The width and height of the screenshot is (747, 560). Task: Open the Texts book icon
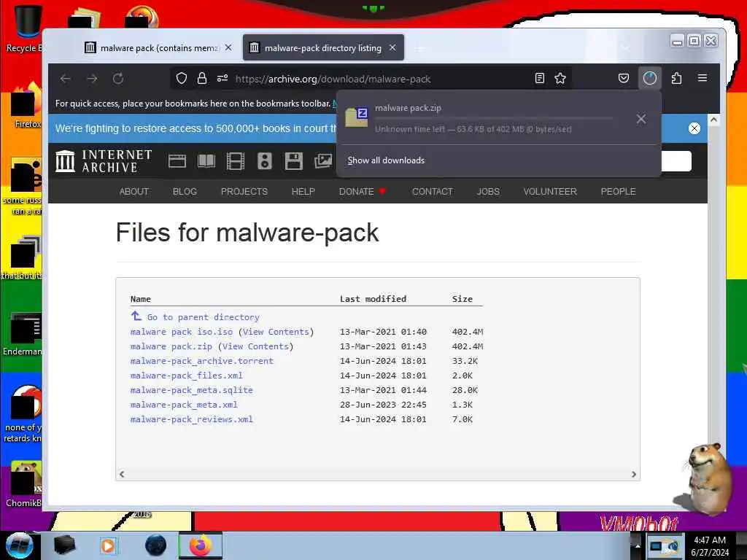point(206,161)
